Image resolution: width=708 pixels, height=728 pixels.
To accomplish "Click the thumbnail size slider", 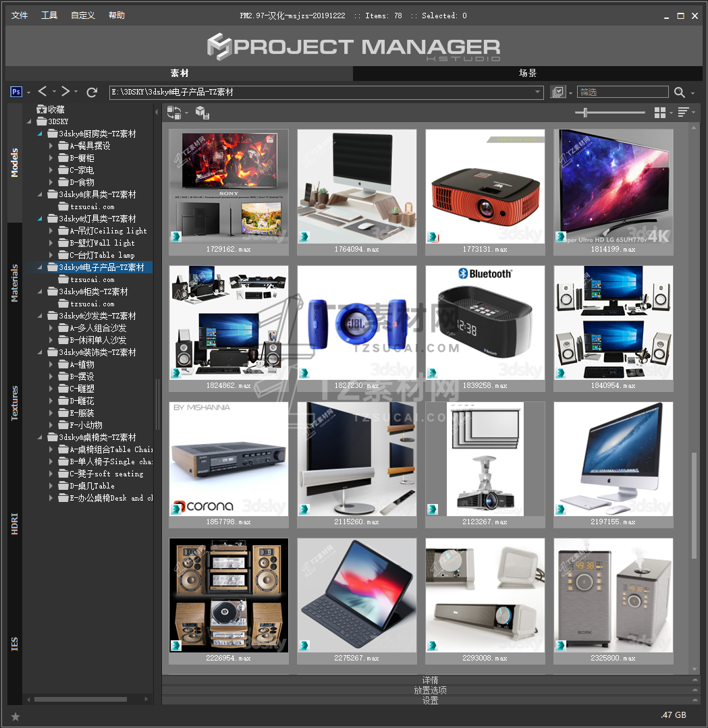I will [584, 112].
